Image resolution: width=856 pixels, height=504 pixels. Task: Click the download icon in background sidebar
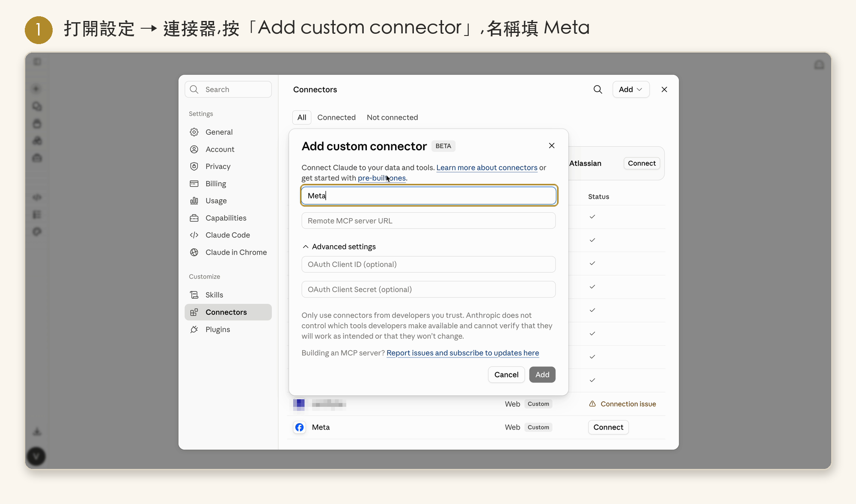(37, 432)
